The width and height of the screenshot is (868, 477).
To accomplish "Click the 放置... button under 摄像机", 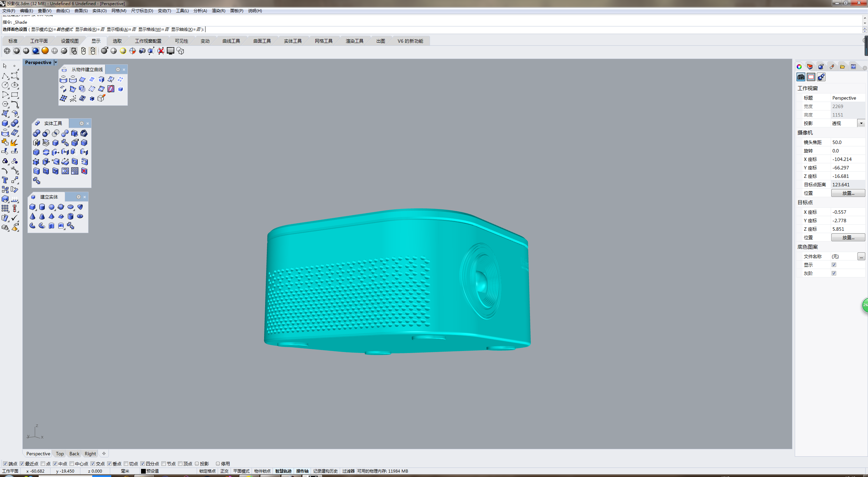I will 848,193.
